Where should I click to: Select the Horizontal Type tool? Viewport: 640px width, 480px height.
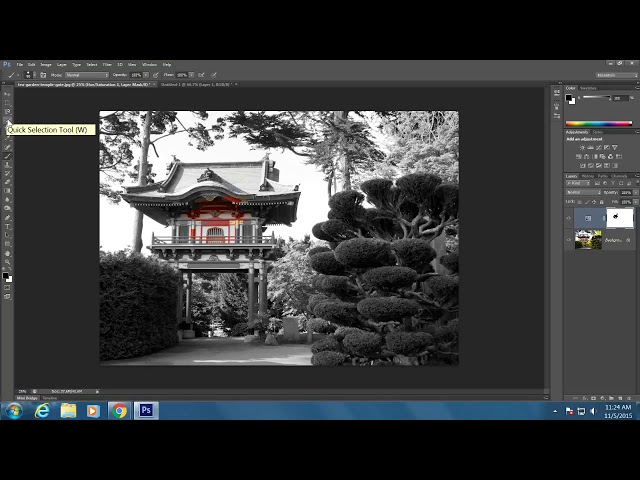(x=7, y=227)
